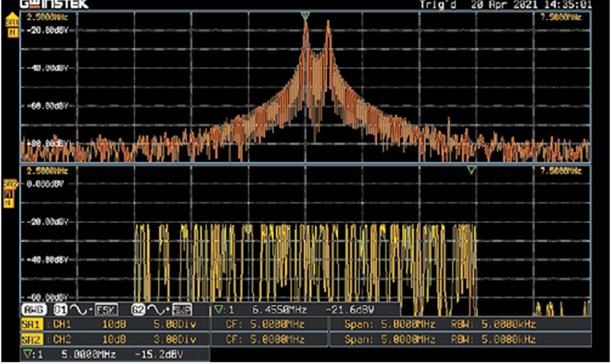Click the SA1 trace indicator beside upper graph
The width and height of the screenshot is (611, 364).
pyautogui.click(x=11, y=28)
